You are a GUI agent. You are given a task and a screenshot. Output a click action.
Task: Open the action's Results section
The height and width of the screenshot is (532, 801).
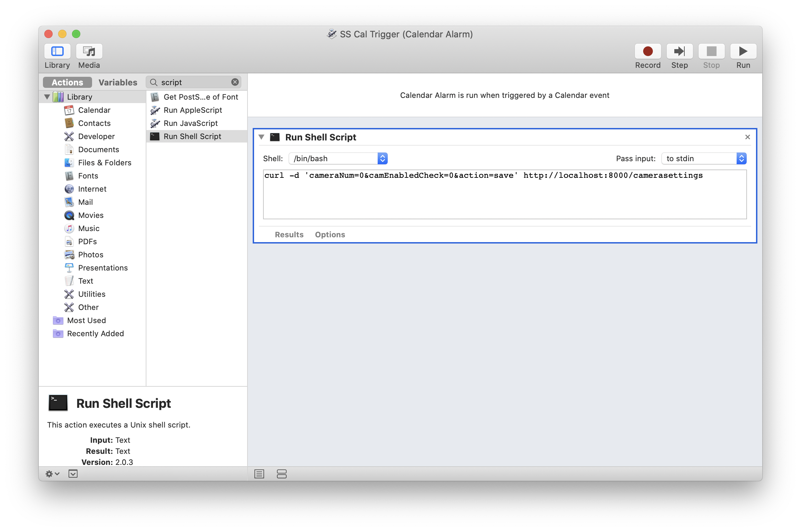point(289,235)
